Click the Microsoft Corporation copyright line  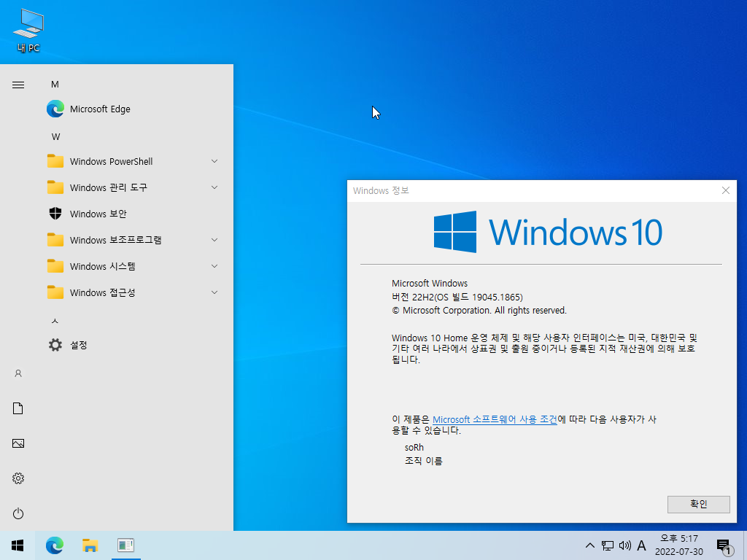[x=479, y=311]
